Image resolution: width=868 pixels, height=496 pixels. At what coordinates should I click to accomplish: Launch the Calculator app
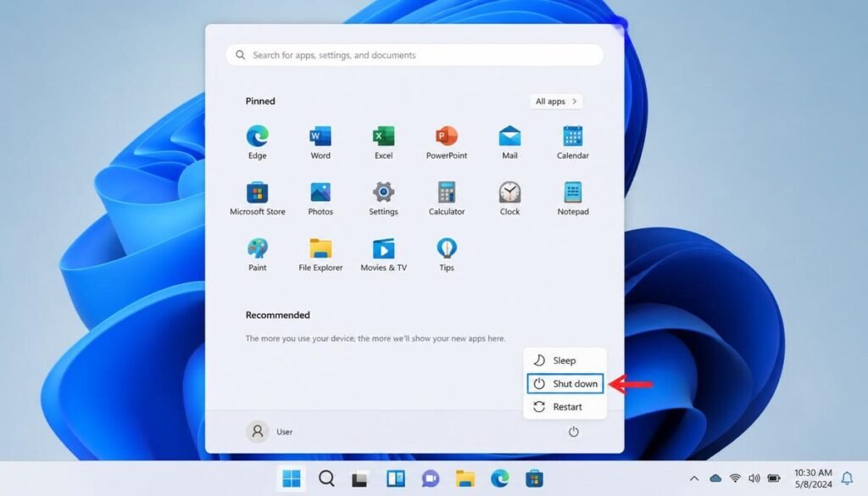click(x=446, y=198)
